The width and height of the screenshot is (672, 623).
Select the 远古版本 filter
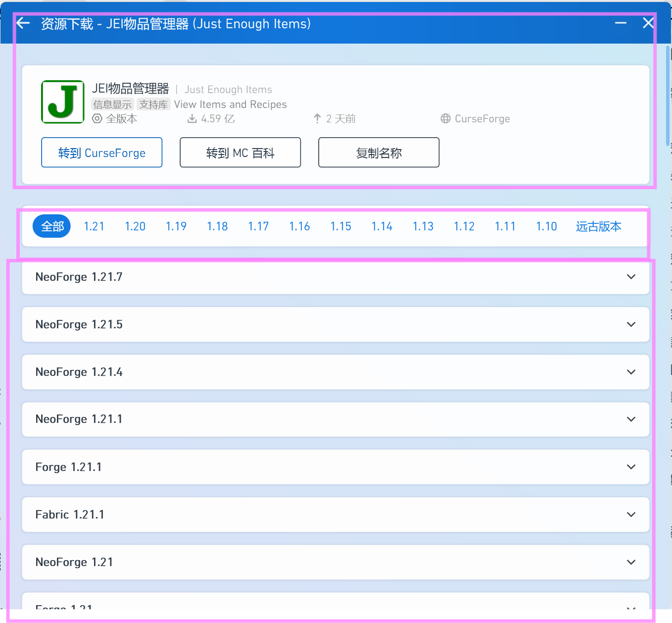click(x=599, y=226)
